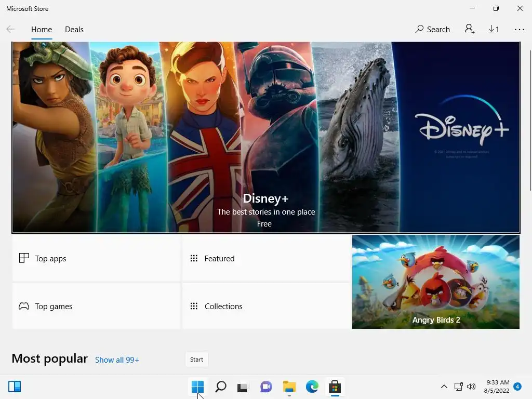Click Microsoft Store taskbar icon

tap(335, 387)
